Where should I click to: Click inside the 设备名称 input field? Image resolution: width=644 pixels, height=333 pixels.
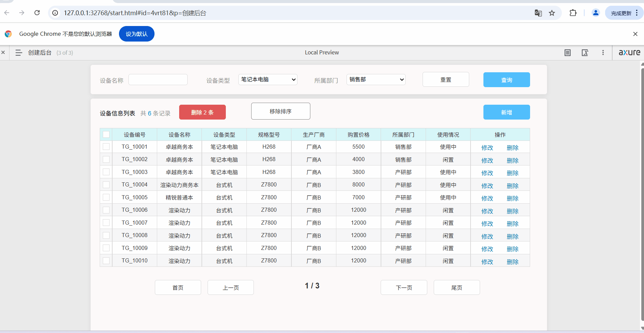coord(158,79)
